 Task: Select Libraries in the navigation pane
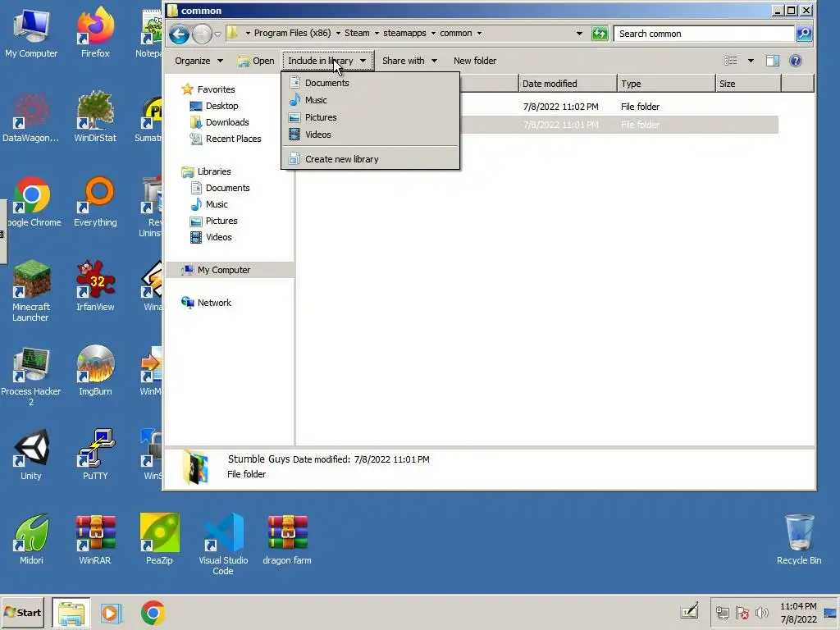213,171
